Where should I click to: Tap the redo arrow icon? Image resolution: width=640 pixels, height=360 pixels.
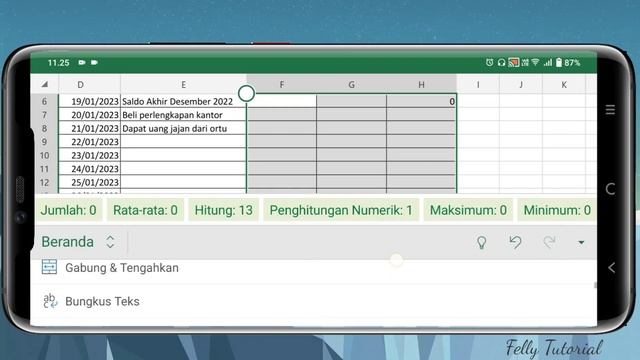coord(549,242)
